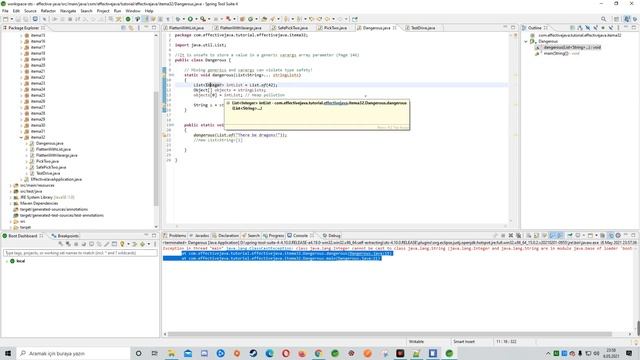Click the toolbar Search magnifier icon top right
Image resolution: width=640 pixels, height=360 pixels.
pos(603,19)
